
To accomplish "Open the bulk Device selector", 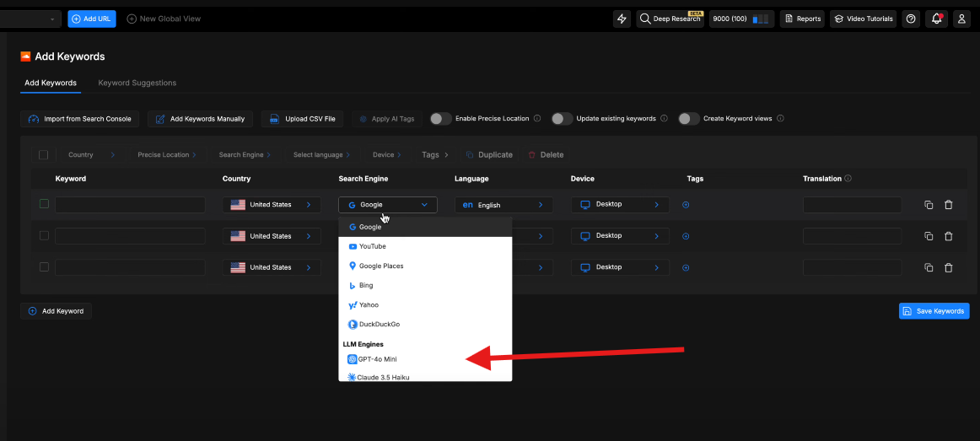I will tap(387, 155).
